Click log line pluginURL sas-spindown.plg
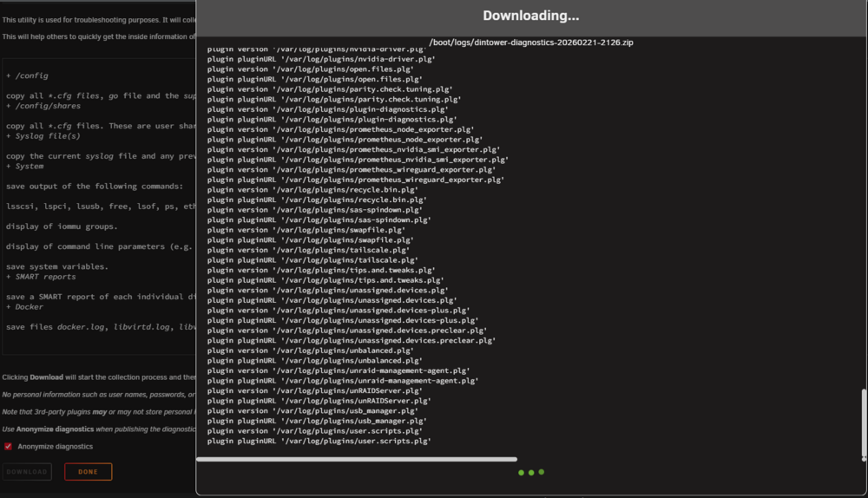 click(319, 220)
